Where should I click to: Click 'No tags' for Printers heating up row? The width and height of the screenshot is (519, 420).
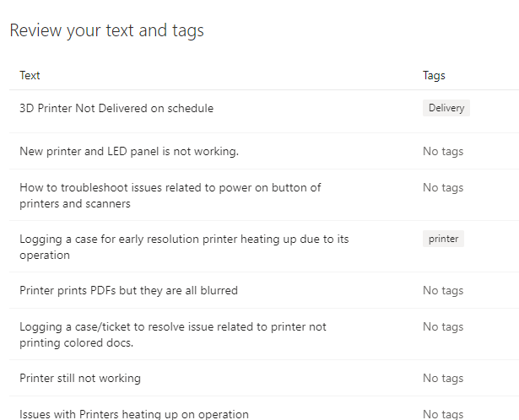tap(443, 414)
